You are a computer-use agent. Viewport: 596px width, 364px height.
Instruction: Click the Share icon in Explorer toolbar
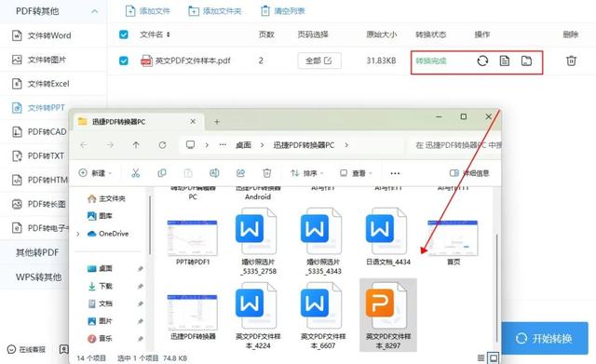coord(240,173)
